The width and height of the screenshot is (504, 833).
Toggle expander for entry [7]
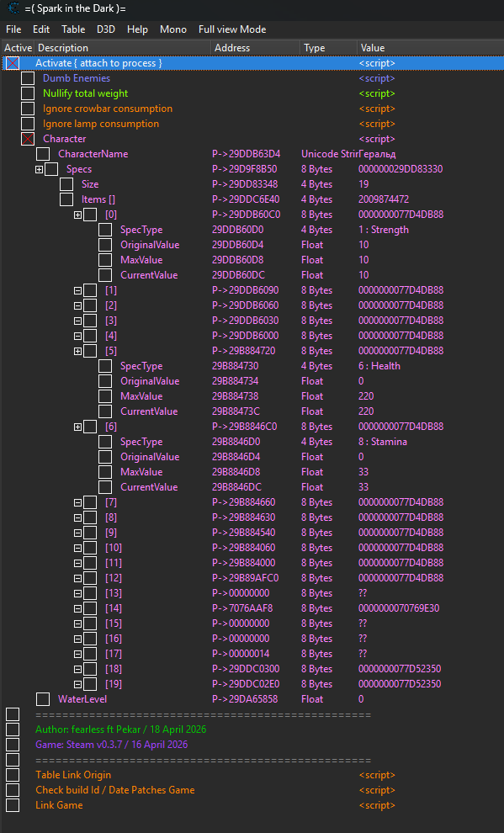pos(77,502)
